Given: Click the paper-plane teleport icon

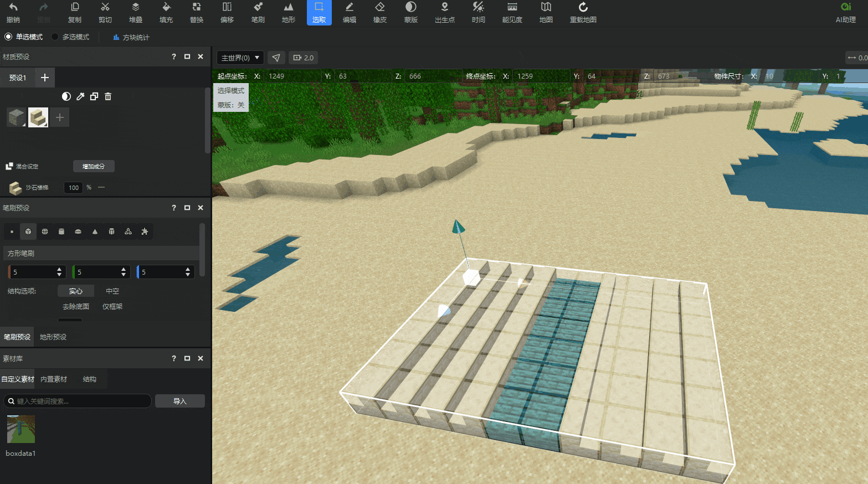Looking at the screenshot, I should 276,58.
